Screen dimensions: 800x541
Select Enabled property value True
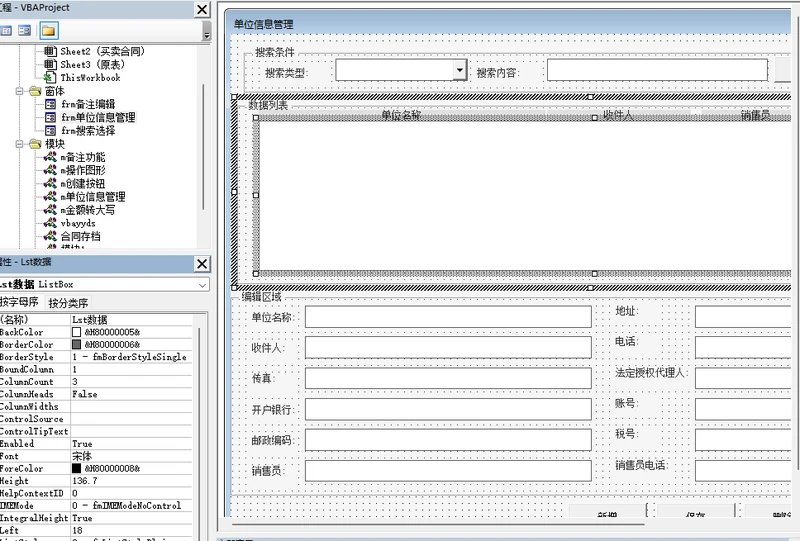131,444
